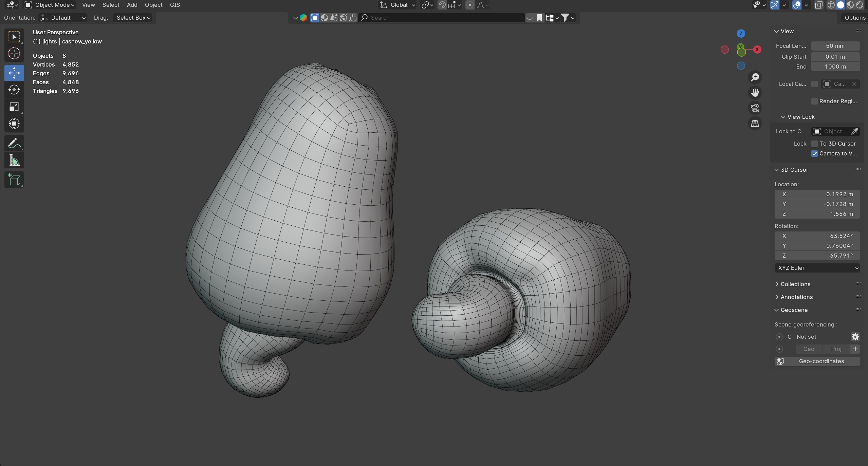Screen dimensions: 868x466
Task: Open the Add menu
Action: click(132, 5)
